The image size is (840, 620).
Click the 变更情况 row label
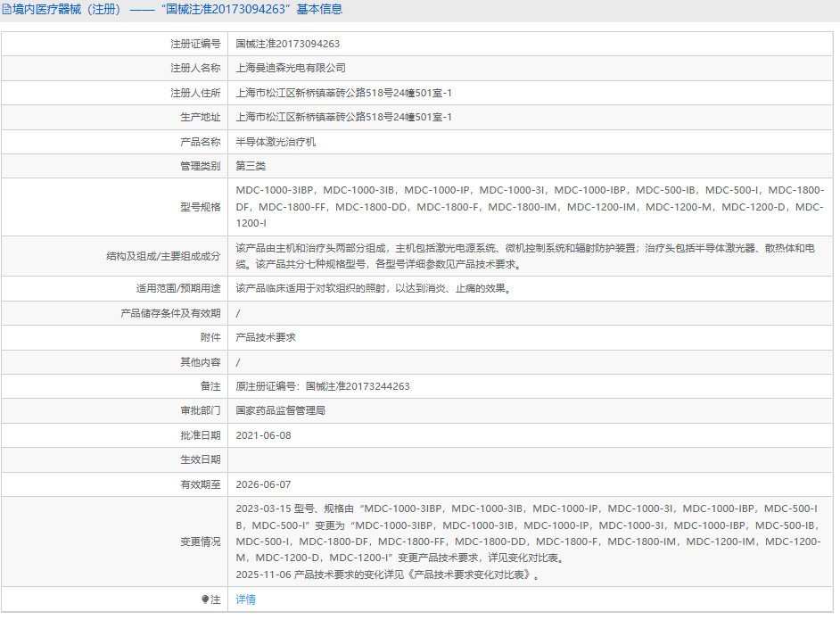200,541
